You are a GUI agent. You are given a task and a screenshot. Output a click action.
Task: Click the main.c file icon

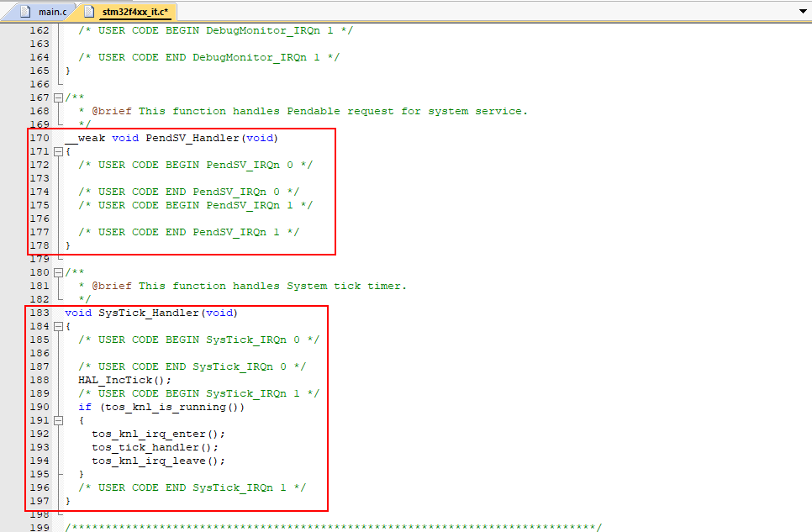point(25,11)
